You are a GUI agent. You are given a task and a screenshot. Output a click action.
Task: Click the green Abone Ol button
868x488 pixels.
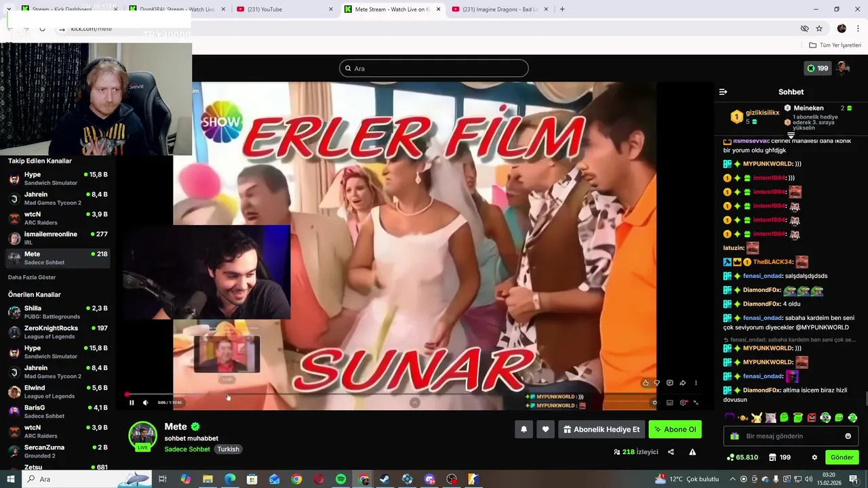[x=675, y=429]
